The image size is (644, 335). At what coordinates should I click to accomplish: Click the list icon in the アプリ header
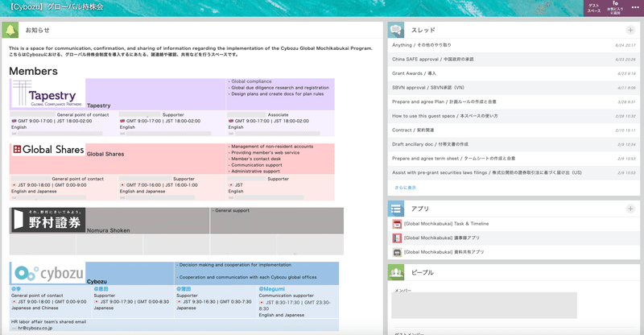coord(396,209)
